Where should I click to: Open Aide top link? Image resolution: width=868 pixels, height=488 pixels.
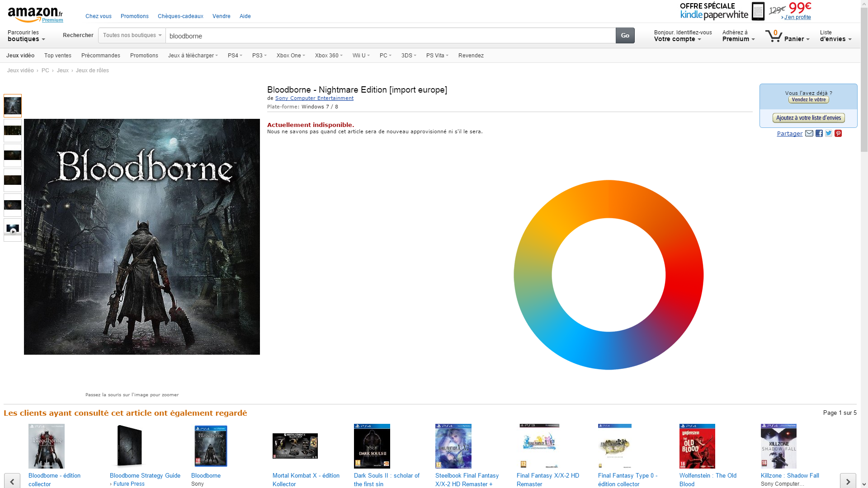(245, 16)
